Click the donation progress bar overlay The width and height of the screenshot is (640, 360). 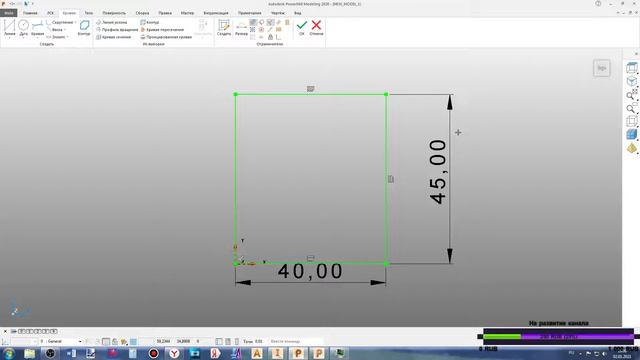[x=558, y=337]
